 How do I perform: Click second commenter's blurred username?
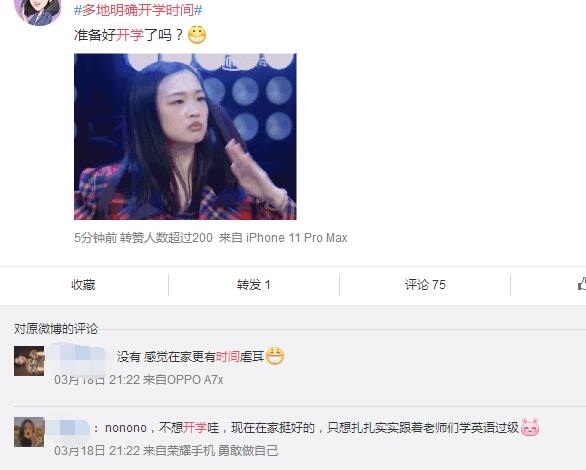click(x=68, y=428)
